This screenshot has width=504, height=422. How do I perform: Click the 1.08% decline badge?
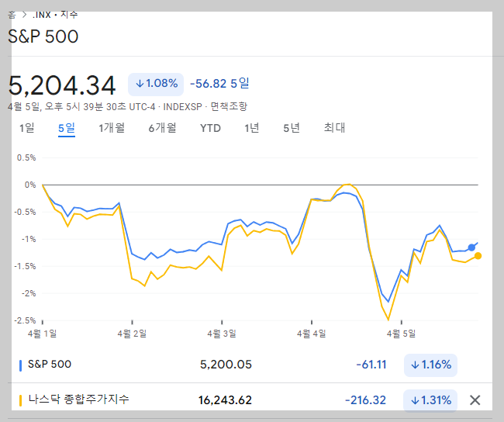tap(156, 85)
